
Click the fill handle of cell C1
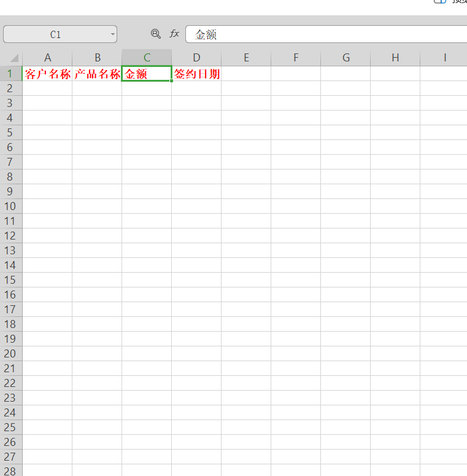[x=172, y=81]
